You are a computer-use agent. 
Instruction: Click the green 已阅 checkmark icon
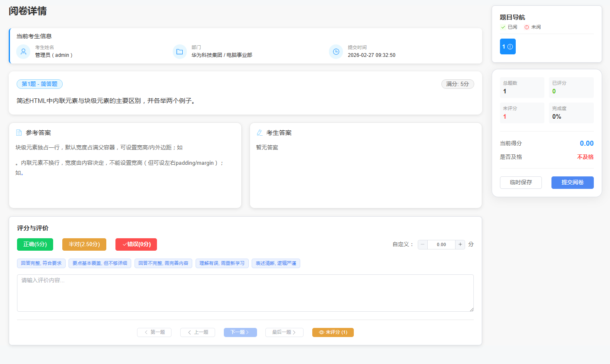click(x=503, y=27)
